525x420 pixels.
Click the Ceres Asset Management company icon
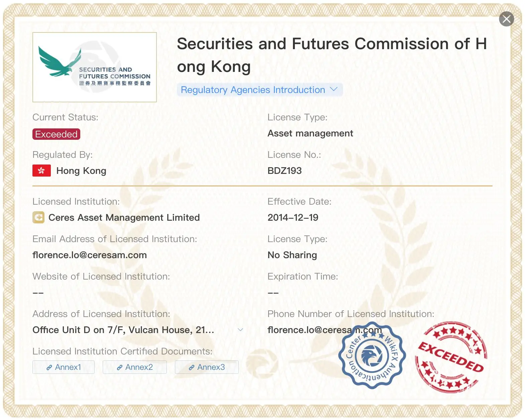click(x=38, y=217)
